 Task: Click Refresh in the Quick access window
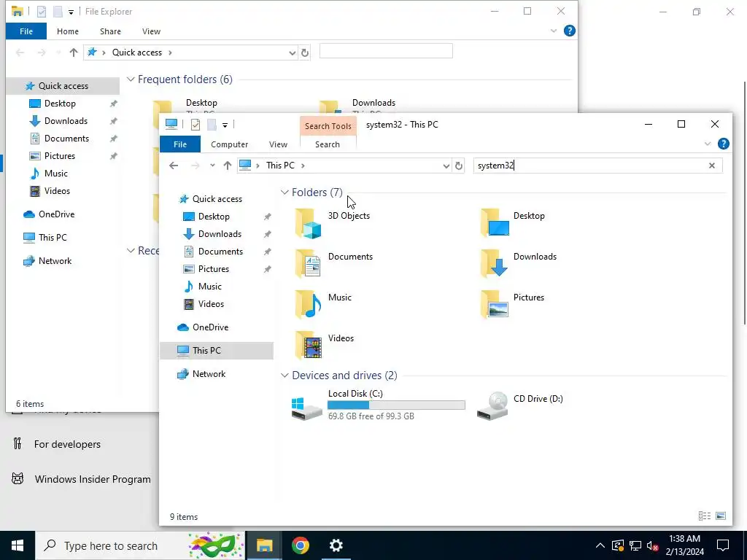pos(305,52)
